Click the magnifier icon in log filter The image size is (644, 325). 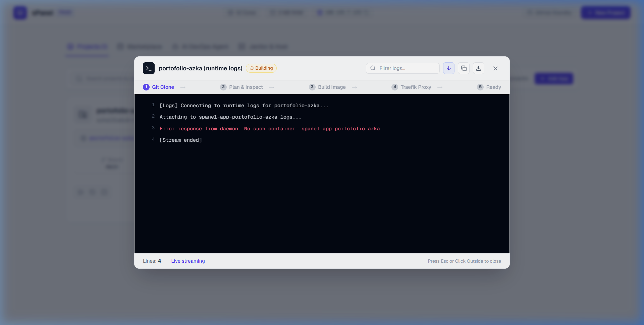pyautogui.click(x=373, y=68)
